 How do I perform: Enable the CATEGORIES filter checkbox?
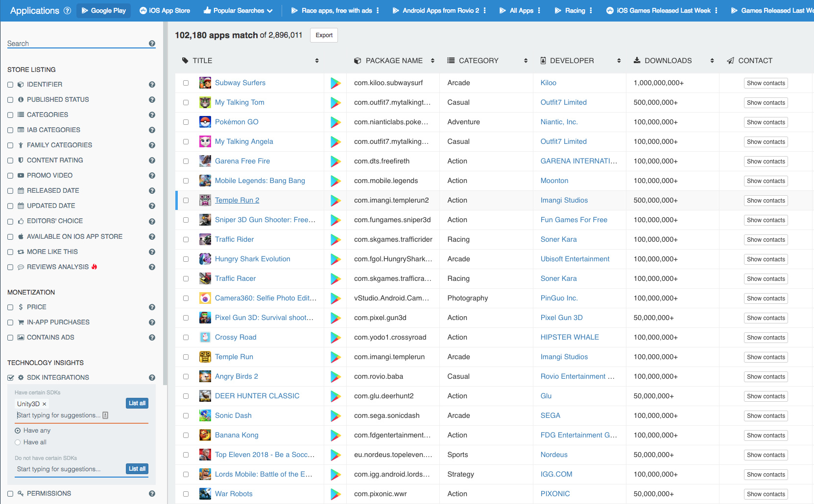pyautogui.click(x=10, y=115)
